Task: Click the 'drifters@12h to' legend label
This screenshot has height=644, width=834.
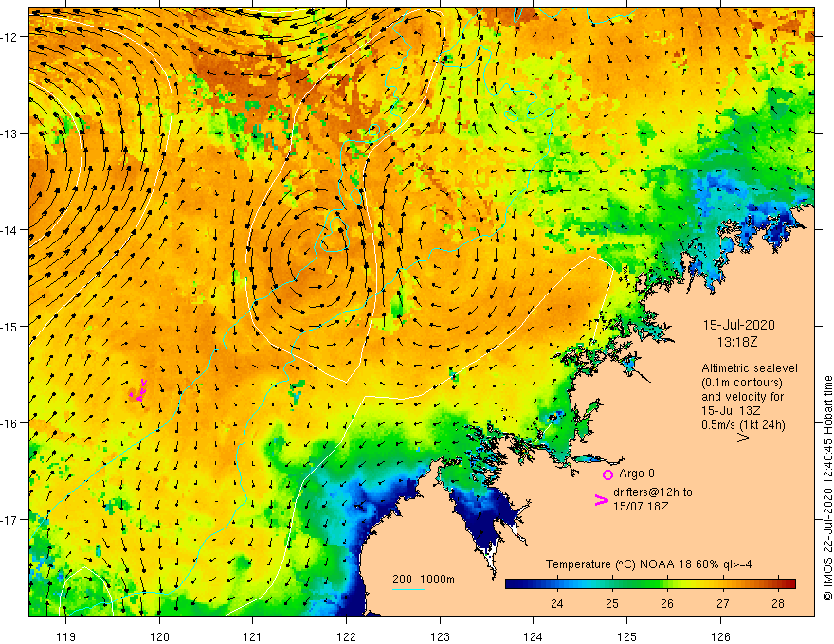Action: pyautogui.click(x=653, y=492)
